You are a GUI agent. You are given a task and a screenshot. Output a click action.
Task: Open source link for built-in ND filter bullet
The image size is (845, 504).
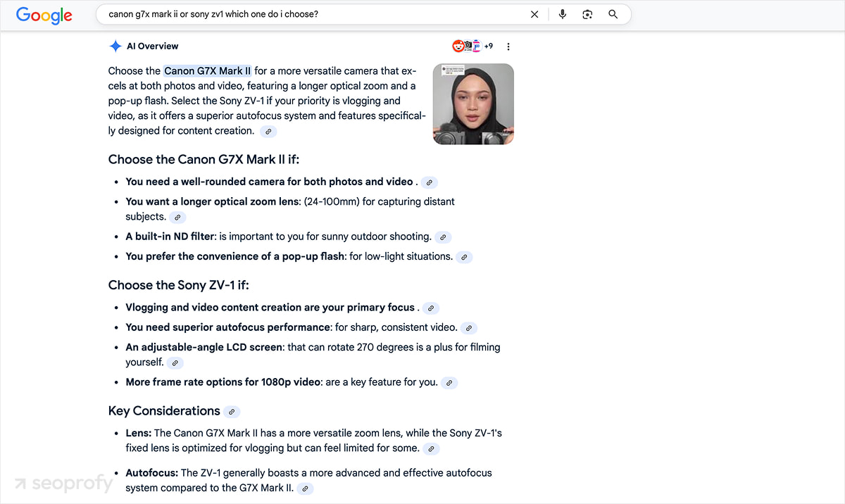pyautogui.click(x=443, y=237)
